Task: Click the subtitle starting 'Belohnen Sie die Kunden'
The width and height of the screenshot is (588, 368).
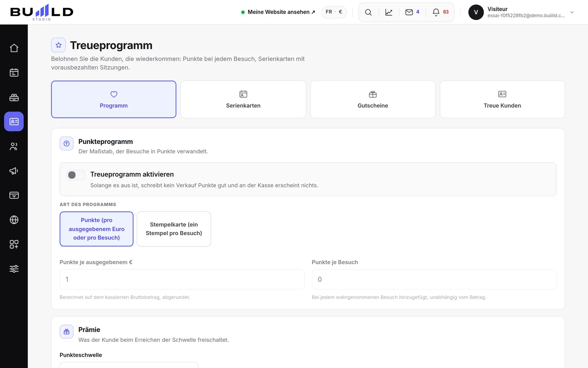Action: (178, 63)
